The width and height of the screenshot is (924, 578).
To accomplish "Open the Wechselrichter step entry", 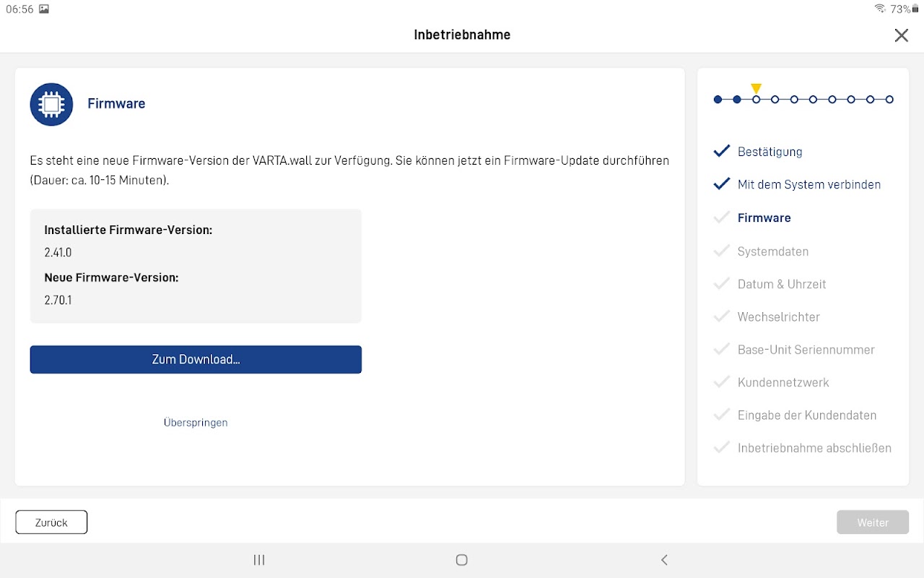I will [x=779, y=316].
